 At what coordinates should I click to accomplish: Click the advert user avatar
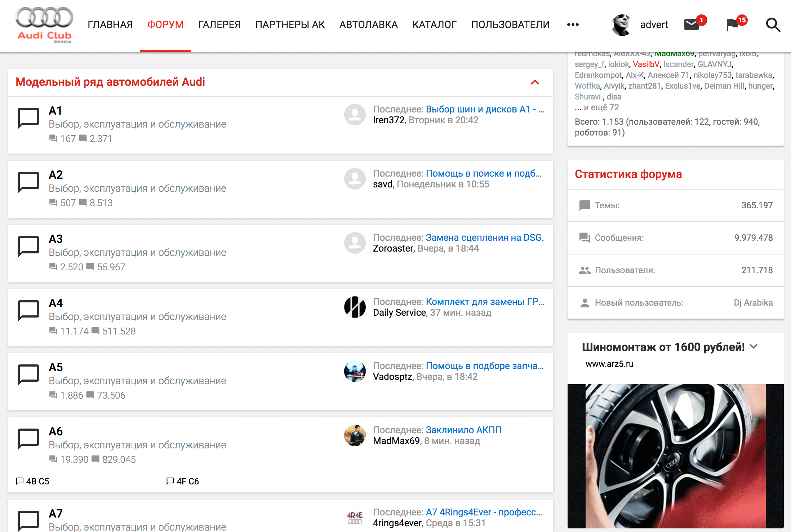621,25
